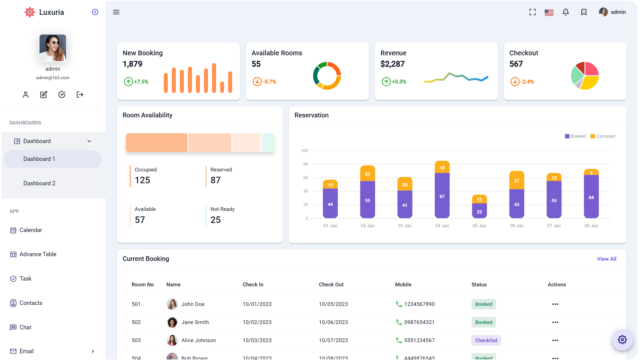Click the bookmark icon in the header
This screenshot has width=644, height=362.
(x=584, y=12)
